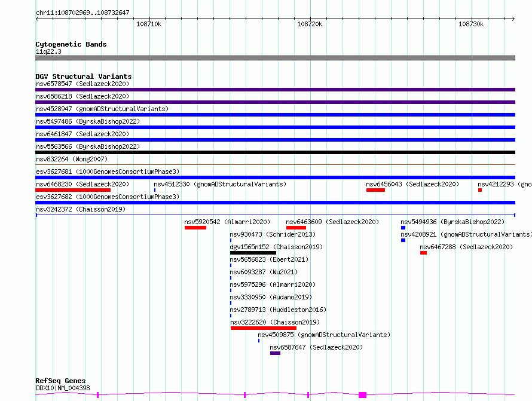Select red bar under nsv5920542
This screenshot has height=401, width=532.
195,228
